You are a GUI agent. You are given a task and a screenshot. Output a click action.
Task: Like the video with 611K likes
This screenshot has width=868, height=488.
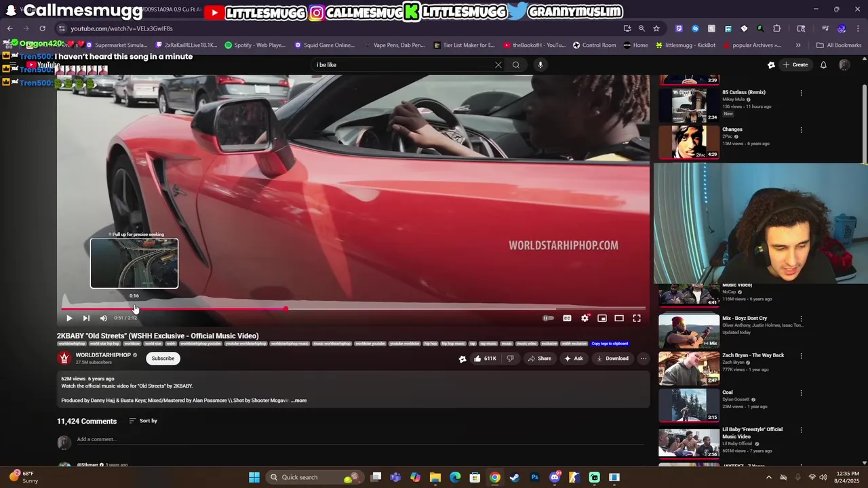(x=485, y=359)
